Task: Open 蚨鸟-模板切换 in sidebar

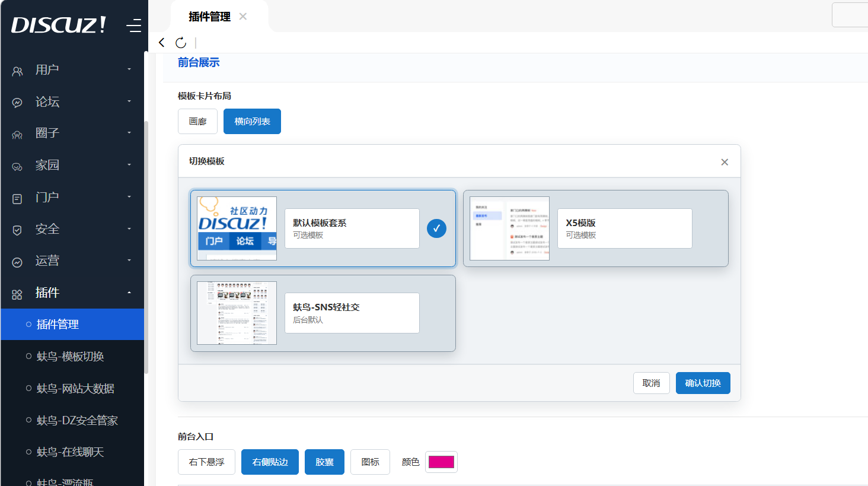Action: coord(72,357)
